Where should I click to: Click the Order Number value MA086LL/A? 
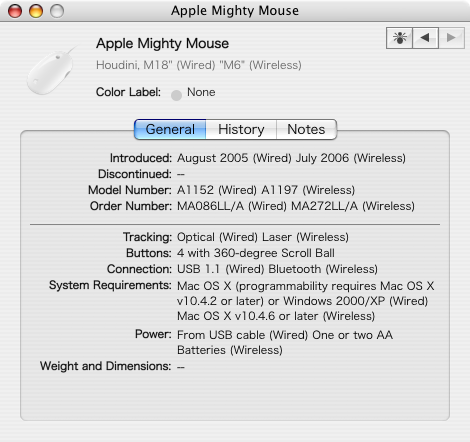point(210,206)
